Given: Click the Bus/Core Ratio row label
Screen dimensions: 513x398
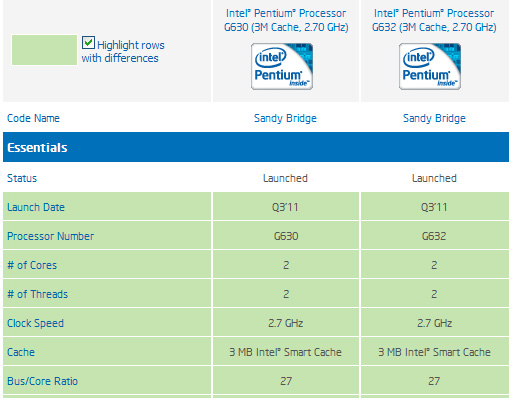Looking at the screenshot, I should [42, 381].
